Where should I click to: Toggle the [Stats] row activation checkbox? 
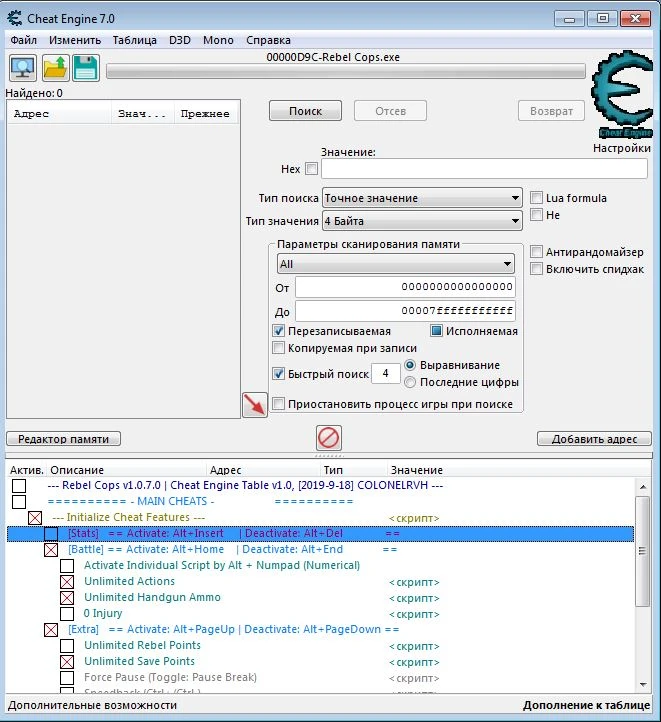51,534
